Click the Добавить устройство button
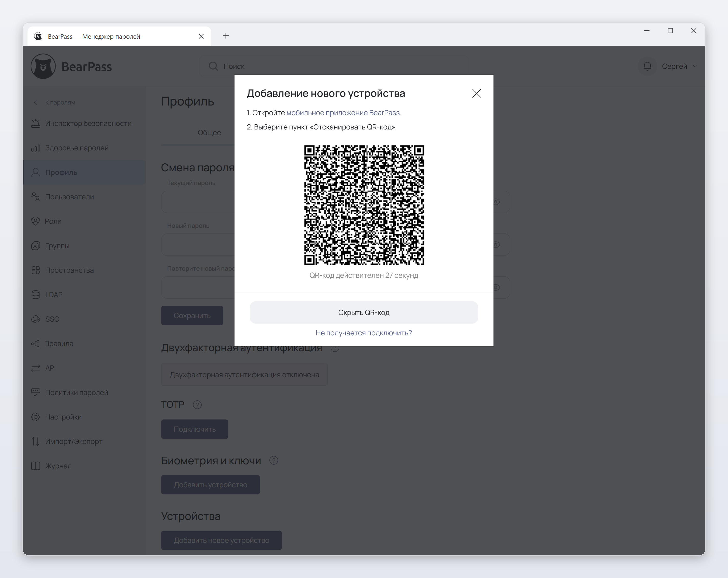The width and height of the screenshot is (728, 578). click(210, 485)
